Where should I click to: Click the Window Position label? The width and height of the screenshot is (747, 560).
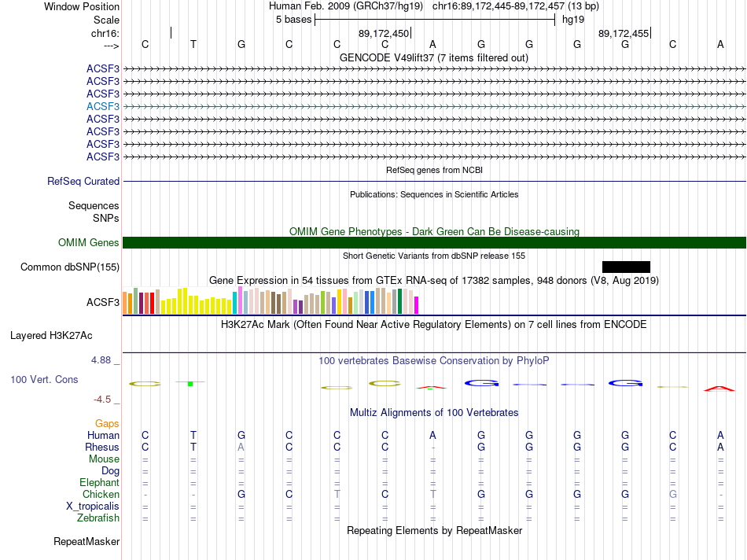(x=82, y=6)
